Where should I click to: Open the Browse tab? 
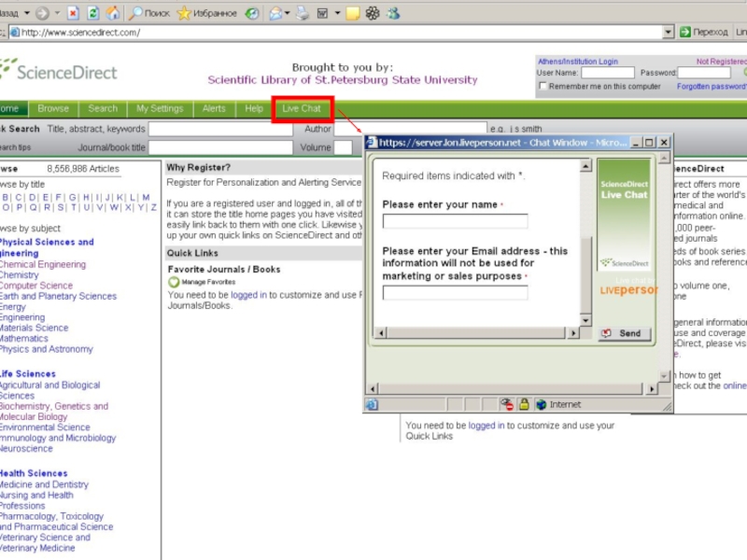point(53,108)
